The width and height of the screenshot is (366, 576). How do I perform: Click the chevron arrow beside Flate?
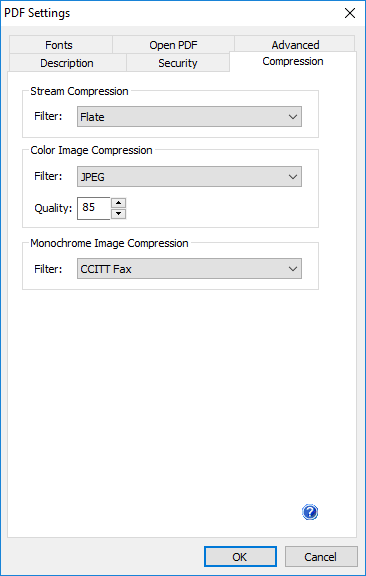click(x=293, y=117)
